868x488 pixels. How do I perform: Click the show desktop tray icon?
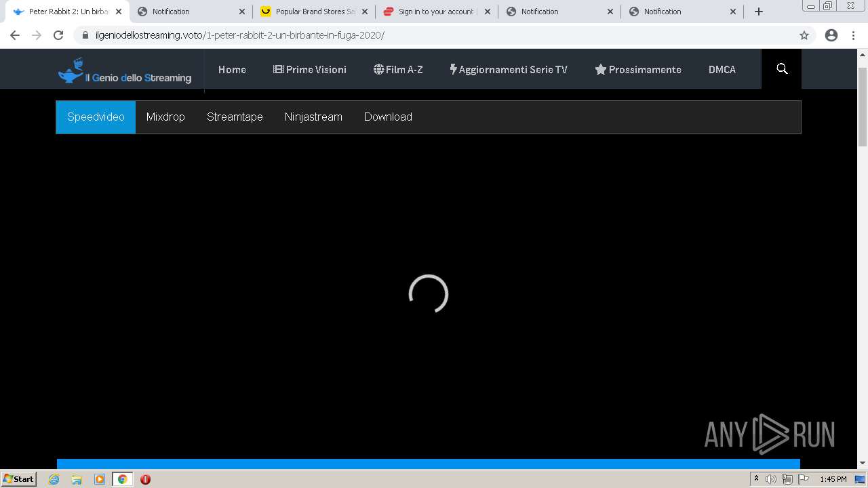pos(861,479)
